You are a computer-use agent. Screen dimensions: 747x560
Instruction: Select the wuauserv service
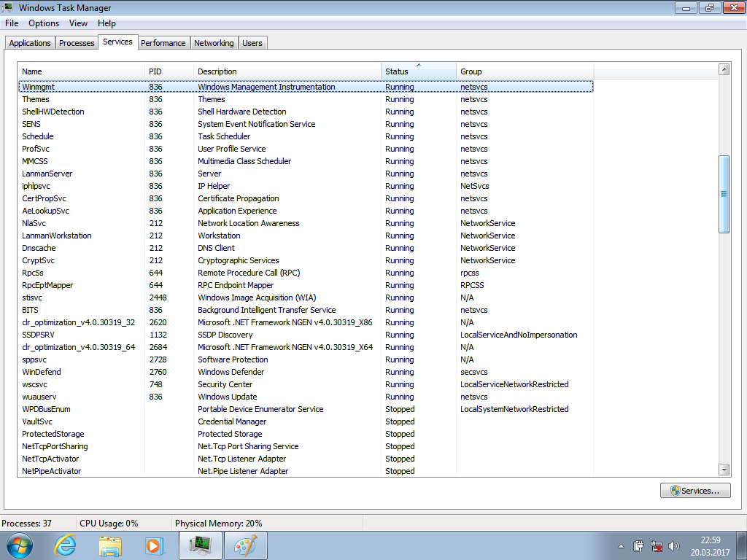[x=39, y=396]
